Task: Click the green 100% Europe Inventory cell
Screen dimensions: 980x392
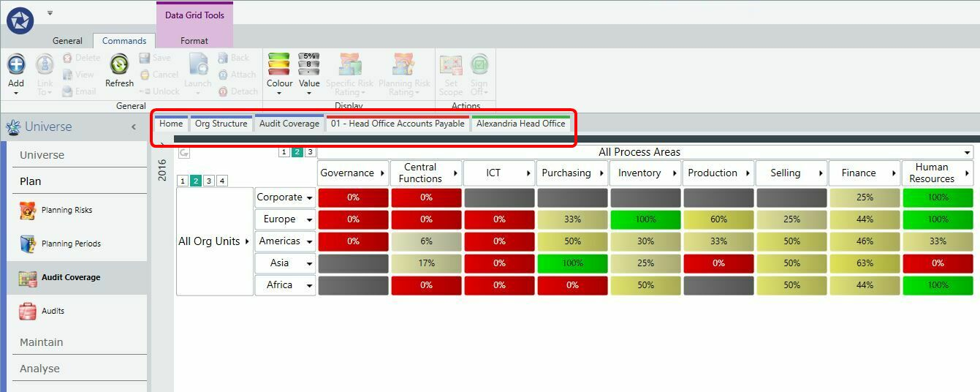Action: tap(645, 219)
